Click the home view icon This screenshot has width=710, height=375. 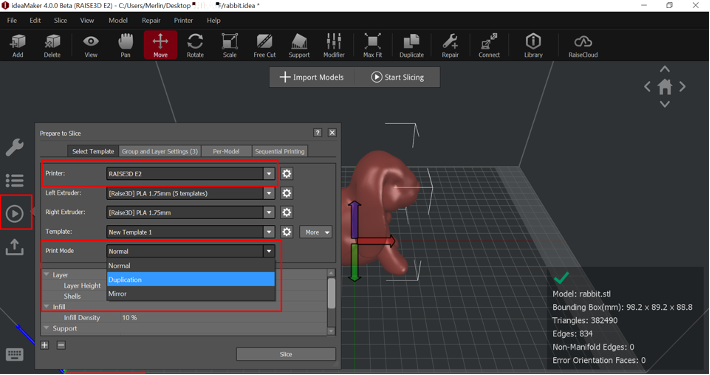click(x=665, y=87)
